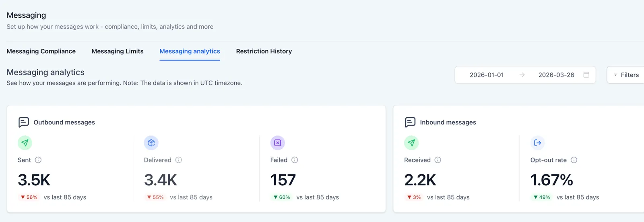Click the Delivered info icon
The width and height of the screenshot is (644, 222).
pos(179,160)
